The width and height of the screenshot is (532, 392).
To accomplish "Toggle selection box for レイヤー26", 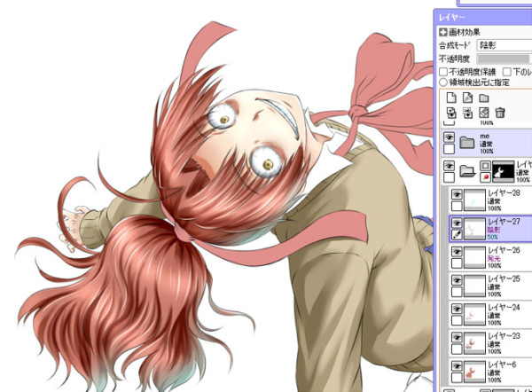I will pyautogui.click(x=457, y=263).
